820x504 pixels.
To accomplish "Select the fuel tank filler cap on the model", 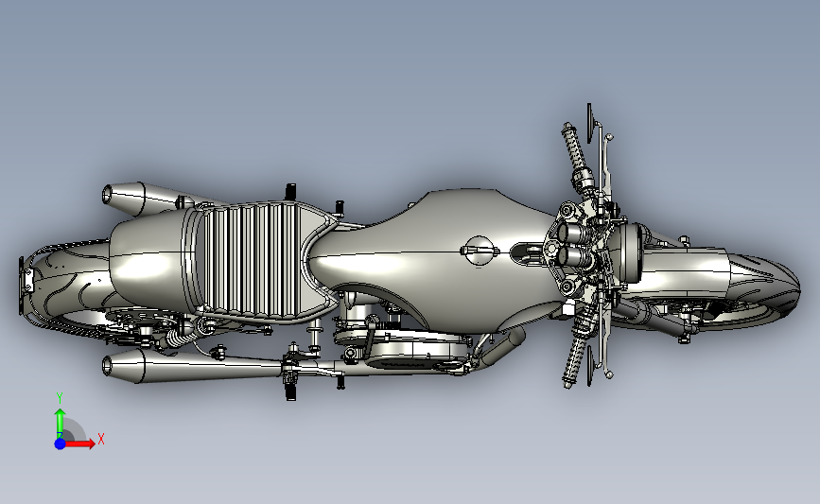I will (x=478, y=251).
